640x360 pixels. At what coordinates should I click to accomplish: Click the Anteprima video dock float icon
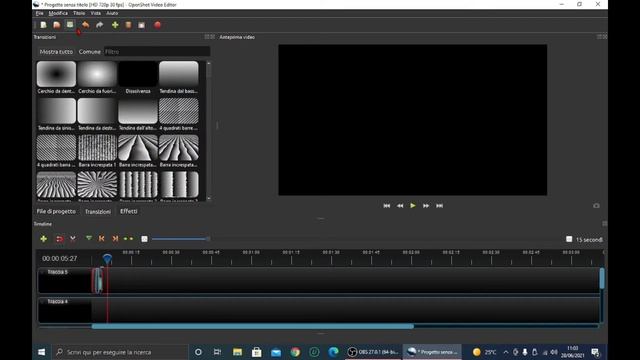(x=599, y=37)
